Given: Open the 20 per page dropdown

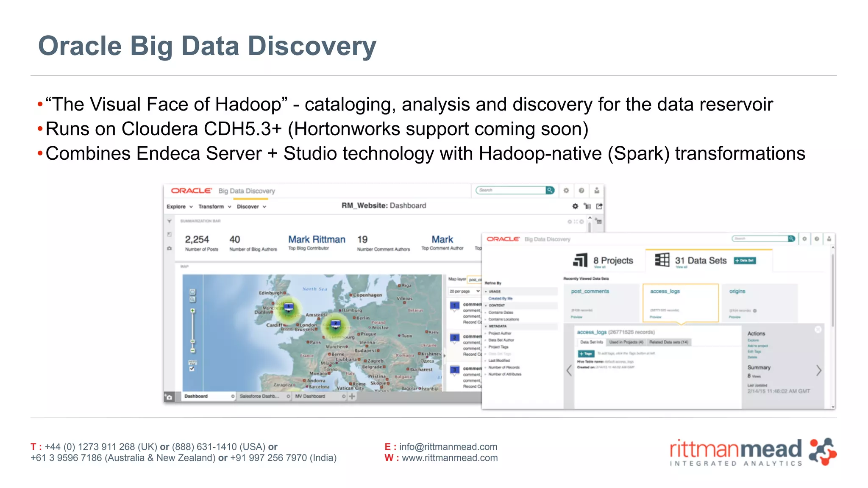Looking at the screenshot, I should click(x=465, y=291).
